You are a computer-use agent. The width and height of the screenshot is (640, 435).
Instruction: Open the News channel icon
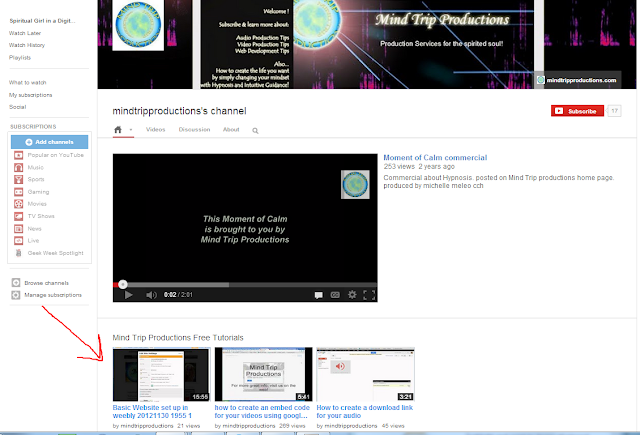(18, 229)
